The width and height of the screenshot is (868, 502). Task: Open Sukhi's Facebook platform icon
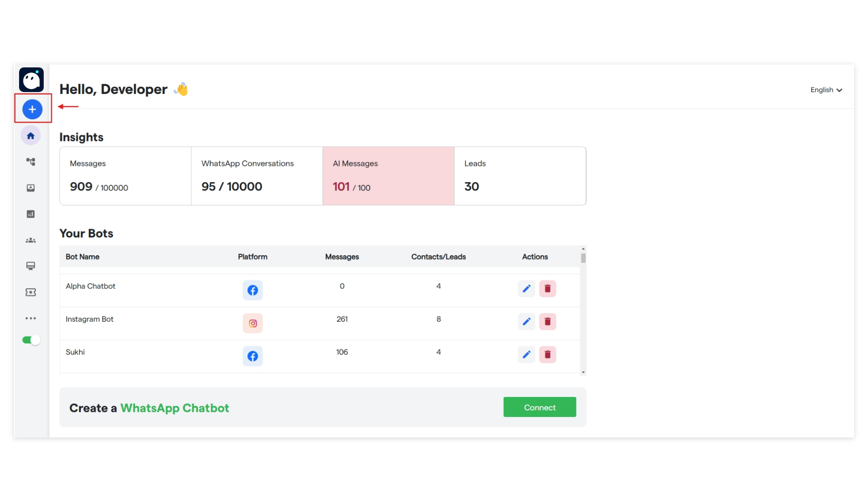pos(253,356)
